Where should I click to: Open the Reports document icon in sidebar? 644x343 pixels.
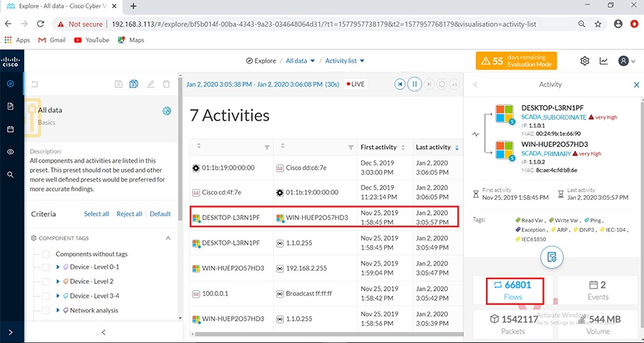[x=11, y=107]
